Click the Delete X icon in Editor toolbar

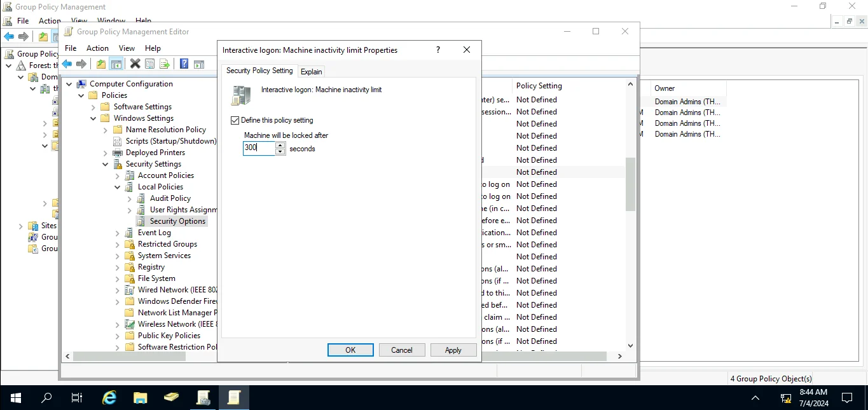pos(135,64)
